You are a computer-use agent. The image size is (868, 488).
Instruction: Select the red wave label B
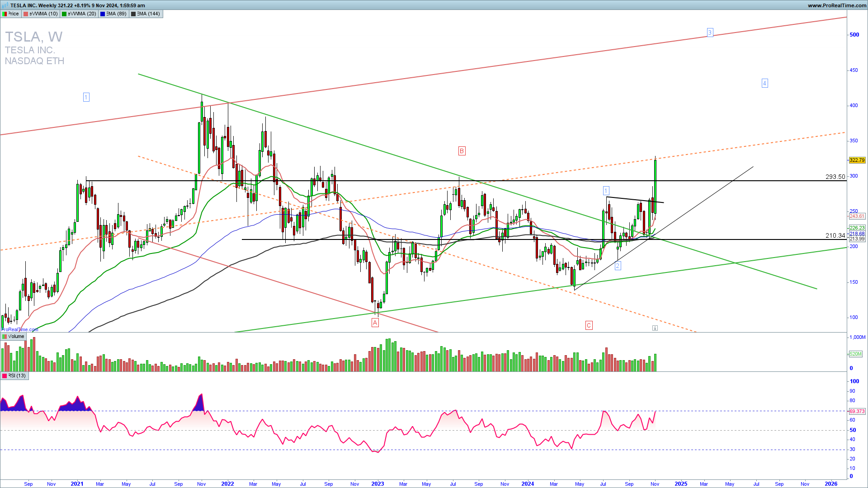pos(462,151)
